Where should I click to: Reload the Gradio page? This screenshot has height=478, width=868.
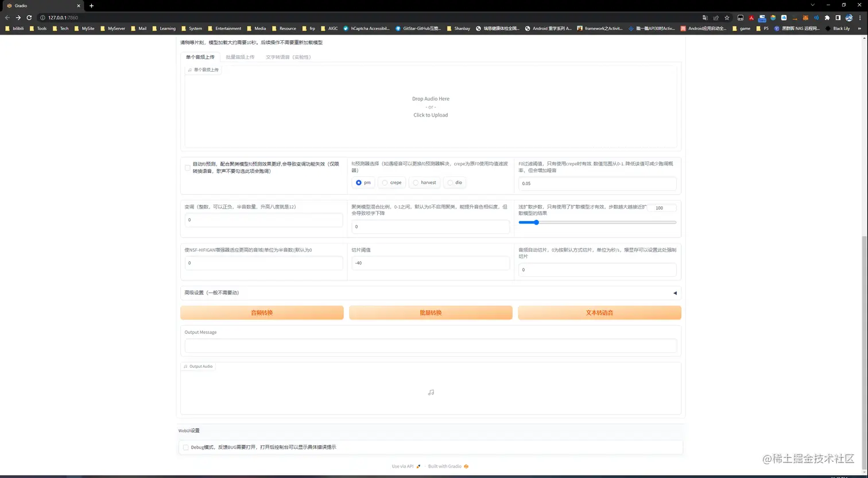coord(29,18)
